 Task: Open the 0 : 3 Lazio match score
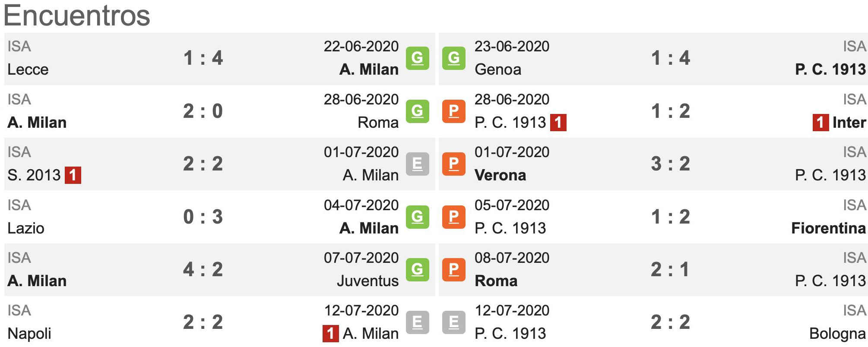(203, 217)
